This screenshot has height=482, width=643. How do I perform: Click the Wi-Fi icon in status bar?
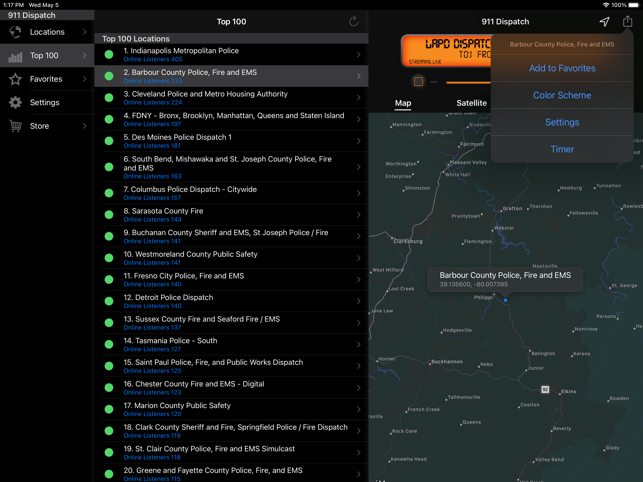point(606,5)
